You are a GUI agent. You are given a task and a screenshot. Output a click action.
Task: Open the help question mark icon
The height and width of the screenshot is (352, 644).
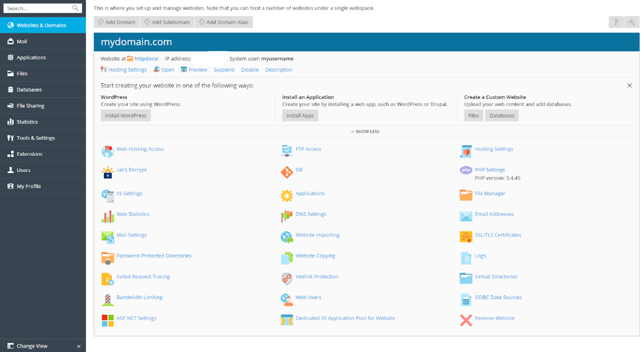tap(616, 22)
